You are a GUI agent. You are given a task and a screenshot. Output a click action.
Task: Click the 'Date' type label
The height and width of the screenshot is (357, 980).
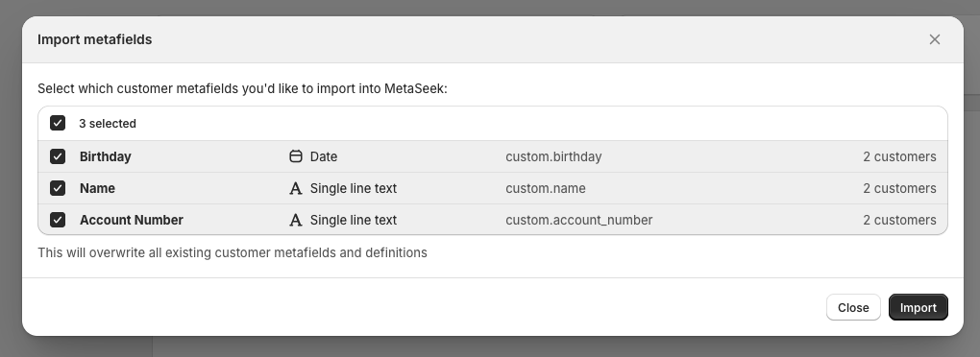click(323, 156)
